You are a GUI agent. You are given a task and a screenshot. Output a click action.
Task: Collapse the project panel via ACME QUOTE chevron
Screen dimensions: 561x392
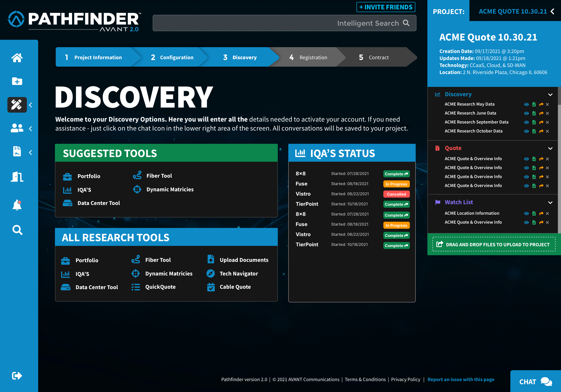[552, 11]
